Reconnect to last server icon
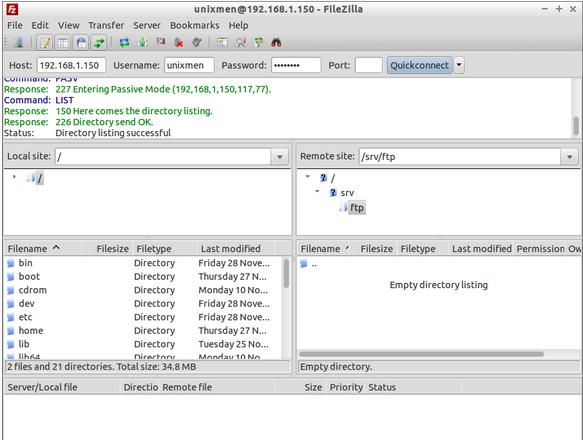Viewport: 583px width, 440px height. 197,42
